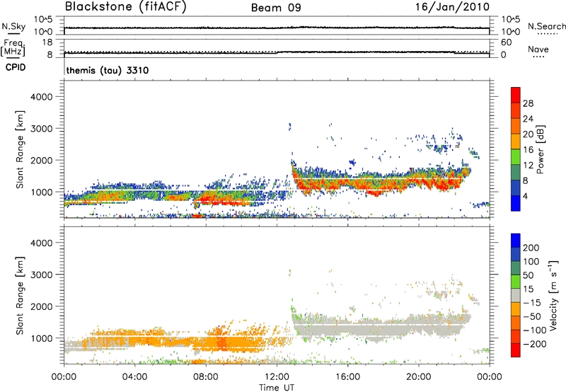
Task: Click the '16:00' time axis tick label
Action: [347, 377]
